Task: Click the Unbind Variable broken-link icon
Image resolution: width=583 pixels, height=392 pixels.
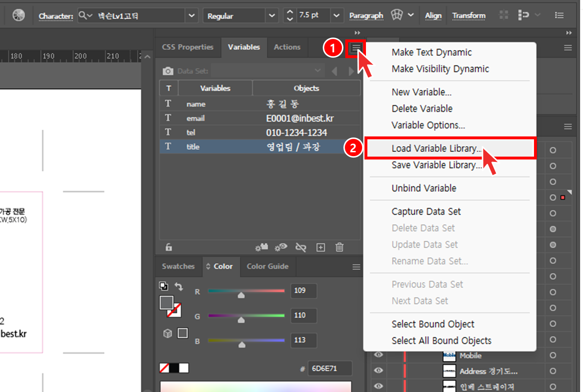Action: click(301, 247)
